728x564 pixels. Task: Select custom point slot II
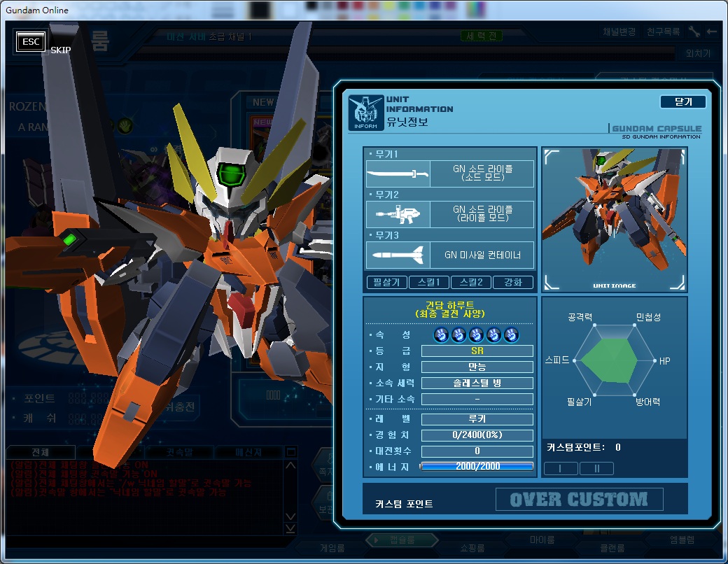[596, 468]
